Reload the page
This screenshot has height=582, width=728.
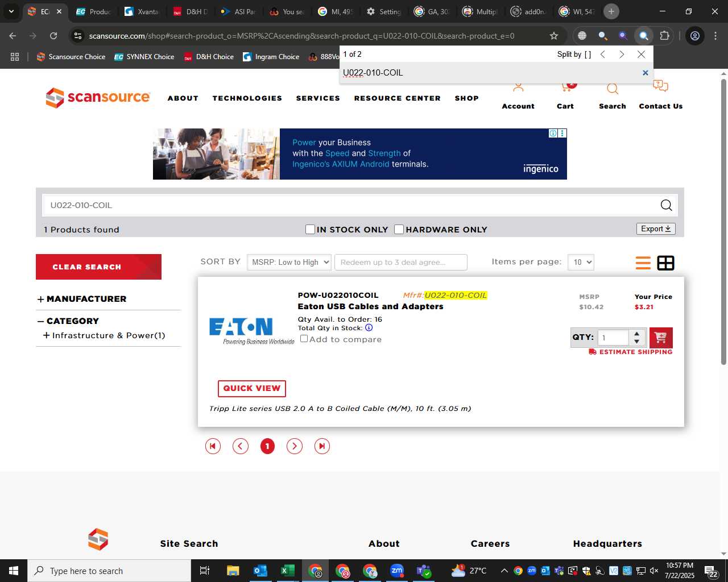point(53,36)
